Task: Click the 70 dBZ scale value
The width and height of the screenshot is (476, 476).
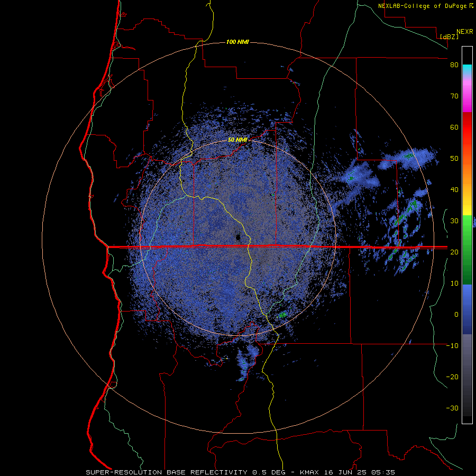Action: [454, 96]
